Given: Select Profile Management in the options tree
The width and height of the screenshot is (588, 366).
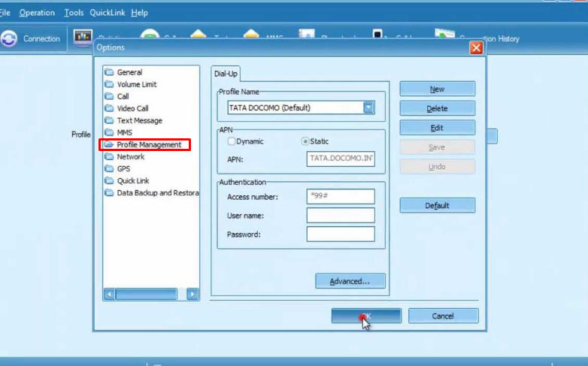Looking at the screenshot, I should coord(149,144).
